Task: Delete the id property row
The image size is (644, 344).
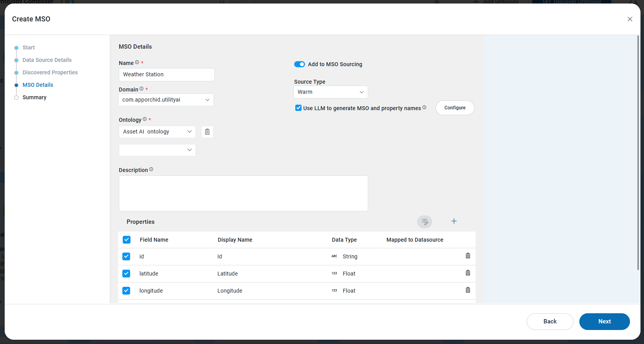Action: (x=468, y=256)
